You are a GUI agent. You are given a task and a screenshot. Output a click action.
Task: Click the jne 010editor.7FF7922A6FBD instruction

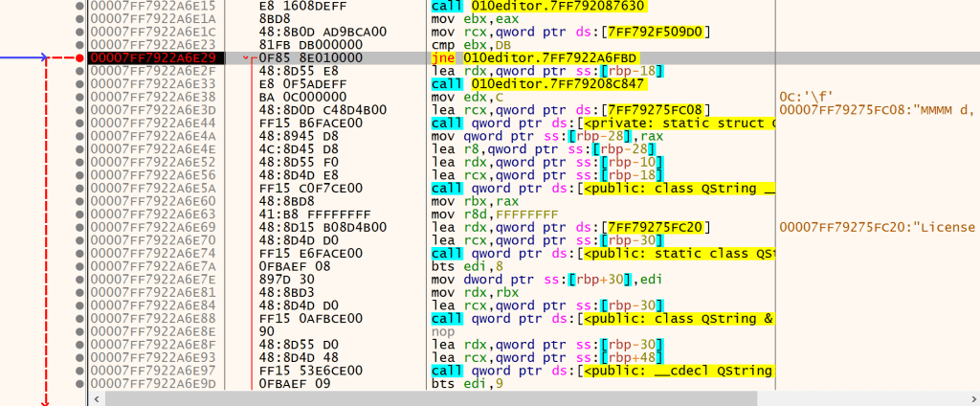[x=536, y=57]
